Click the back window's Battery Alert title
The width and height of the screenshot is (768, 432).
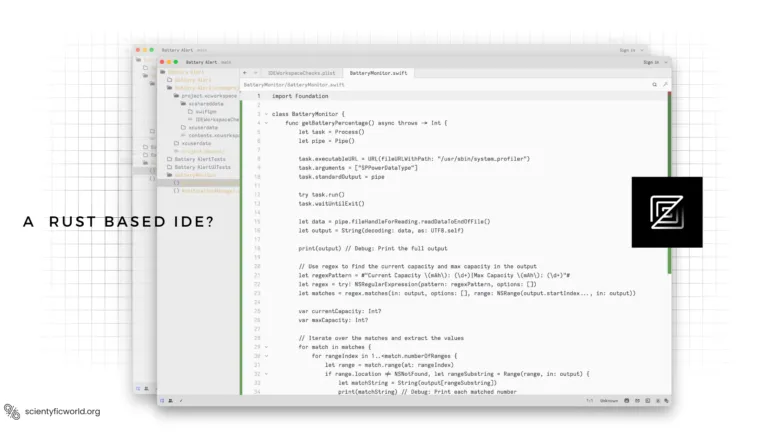(177, 50)
